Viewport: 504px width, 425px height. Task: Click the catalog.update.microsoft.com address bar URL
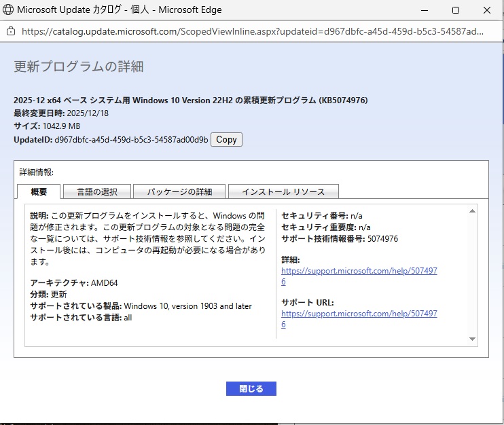[x=252, y=31]
